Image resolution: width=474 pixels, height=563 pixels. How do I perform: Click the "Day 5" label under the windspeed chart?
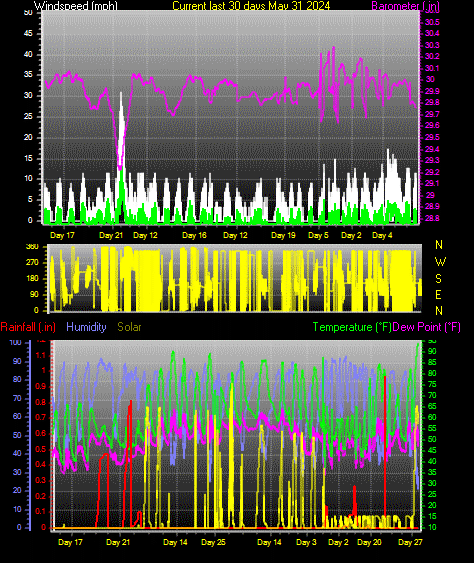pos(318,235)
